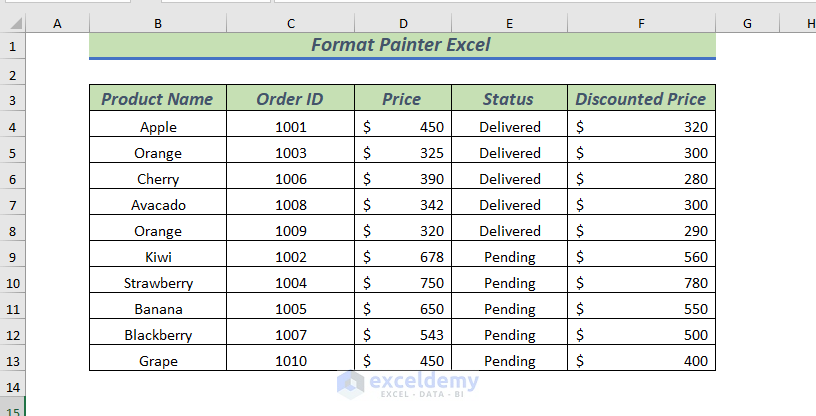Select the 'Blackberry' cell
The image size is (816, 416).
tap(158, 335)
